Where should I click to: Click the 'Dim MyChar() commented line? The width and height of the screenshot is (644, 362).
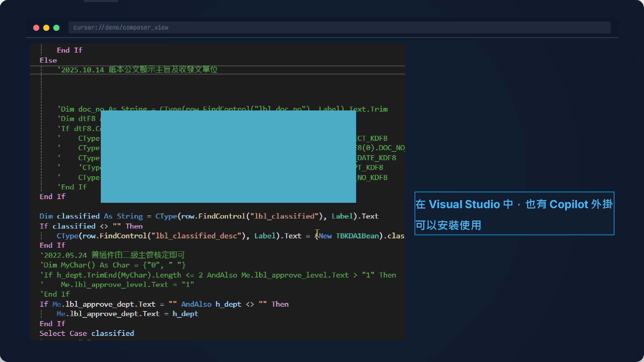(x=113, y=265)
